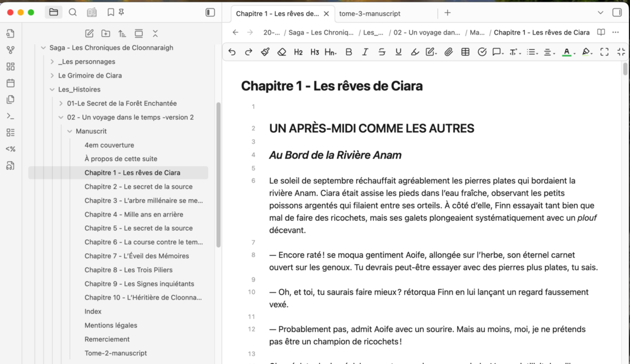Open the Hn heading level dropdown

coord(330,52)
